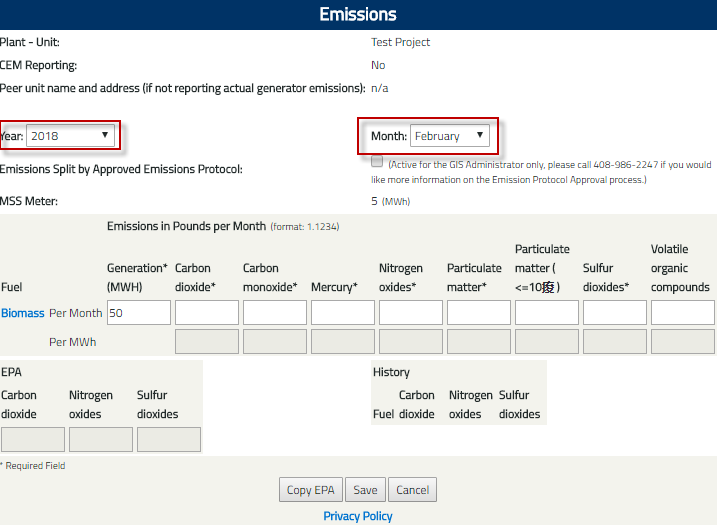
Task: Save the emissions form
Action: [x=365, y=490]
